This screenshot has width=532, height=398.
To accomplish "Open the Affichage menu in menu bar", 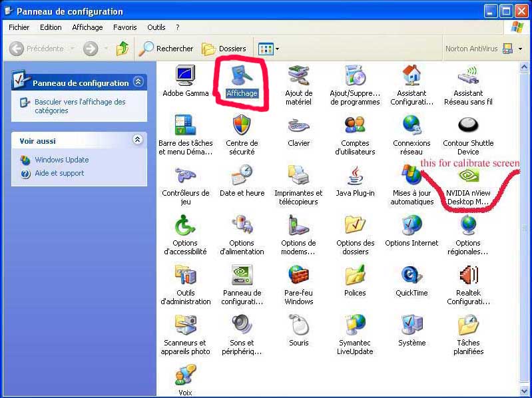I will [x=87, y=27].
